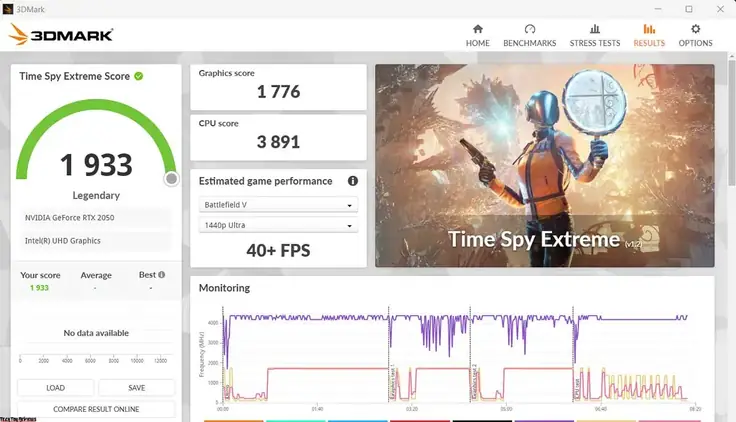Click the info icon beside Best
The height and width of the screenshot is (422, 736).
pos(161,275)
